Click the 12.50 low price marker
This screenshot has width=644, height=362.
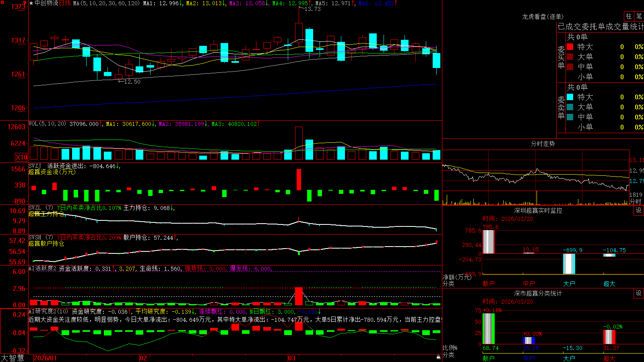(132, 82)
